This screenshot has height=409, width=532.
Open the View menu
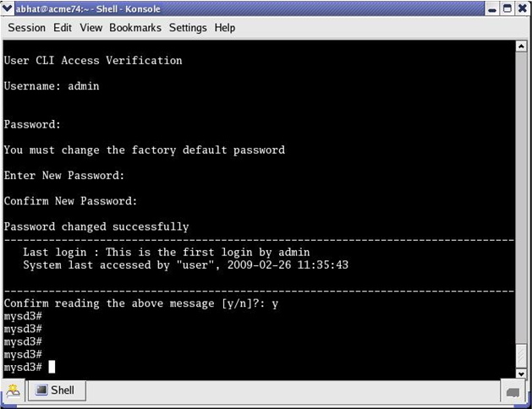tap(90, 28)
